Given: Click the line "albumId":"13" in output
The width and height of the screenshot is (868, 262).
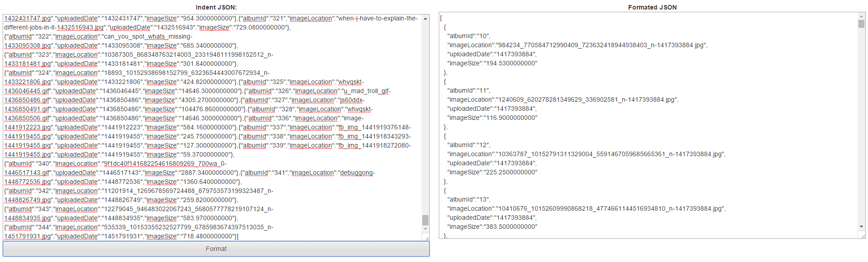Looking at the screenshot, I should click(x=469, y=199).
